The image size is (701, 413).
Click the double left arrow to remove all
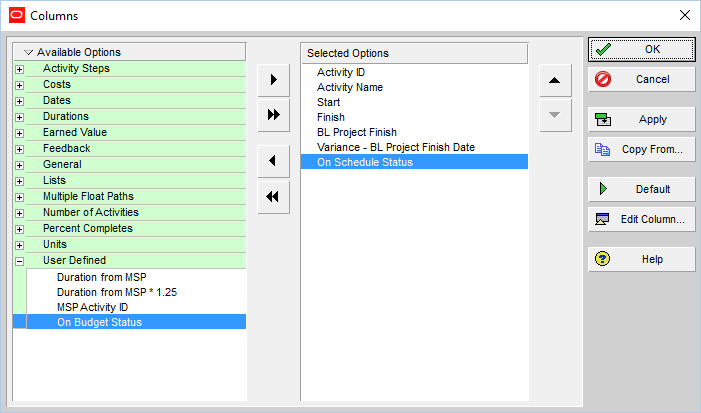pos(273,197)
